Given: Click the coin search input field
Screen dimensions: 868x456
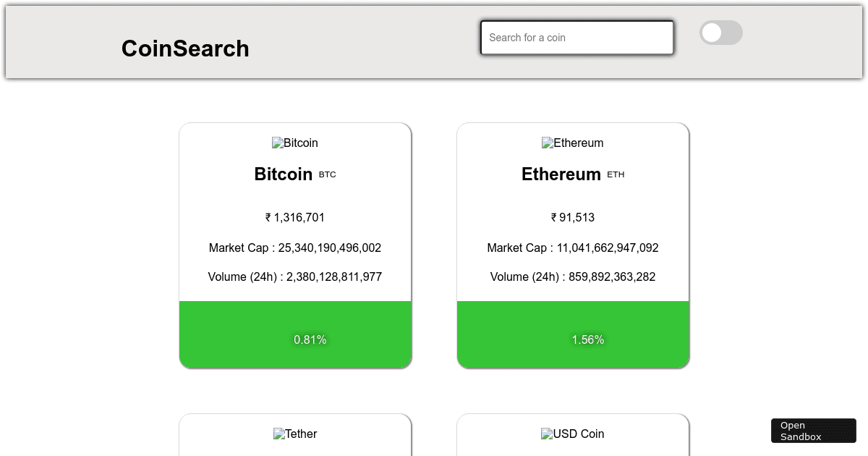Looking at the screenshot, I should pyautogui.click(x=576, y=37).
